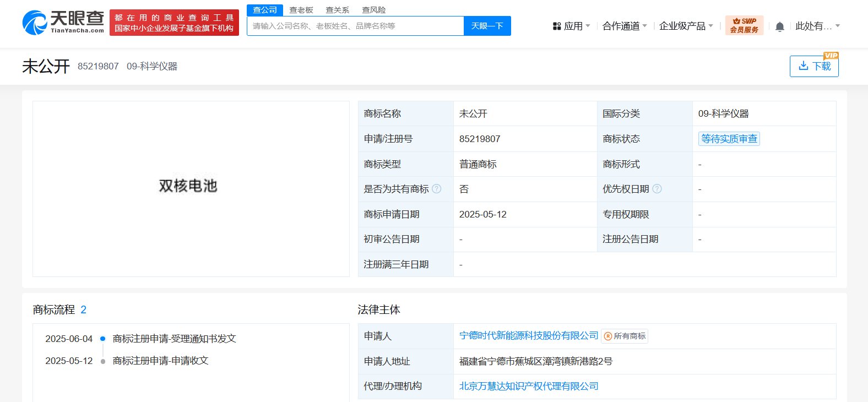The width and height of the screenshot is (868, 402).
Task: Switch to the 查风险 tab
Action: [x=374, y=10]
